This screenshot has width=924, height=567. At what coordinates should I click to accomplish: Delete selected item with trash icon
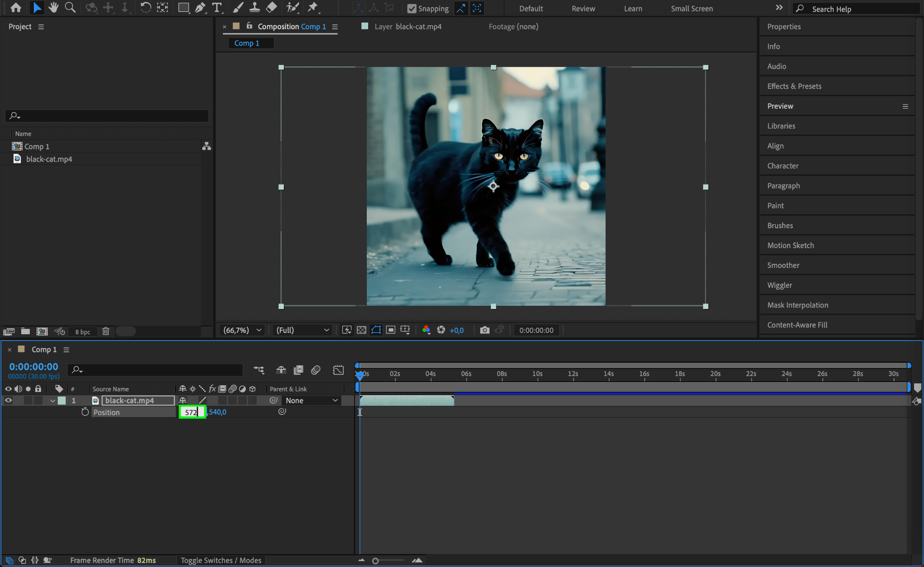point(106,332)
